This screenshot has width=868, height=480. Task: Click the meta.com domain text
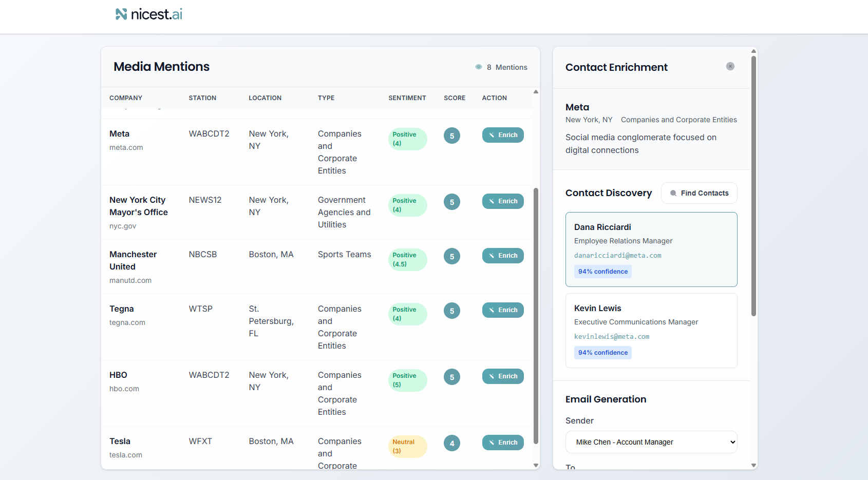click(126, 147)
